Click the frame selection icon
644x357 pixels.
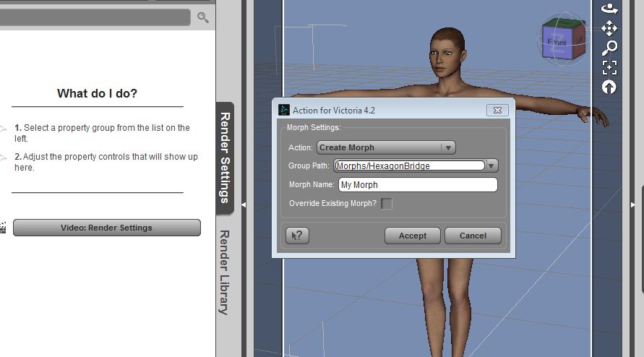[x=609, y=67]
